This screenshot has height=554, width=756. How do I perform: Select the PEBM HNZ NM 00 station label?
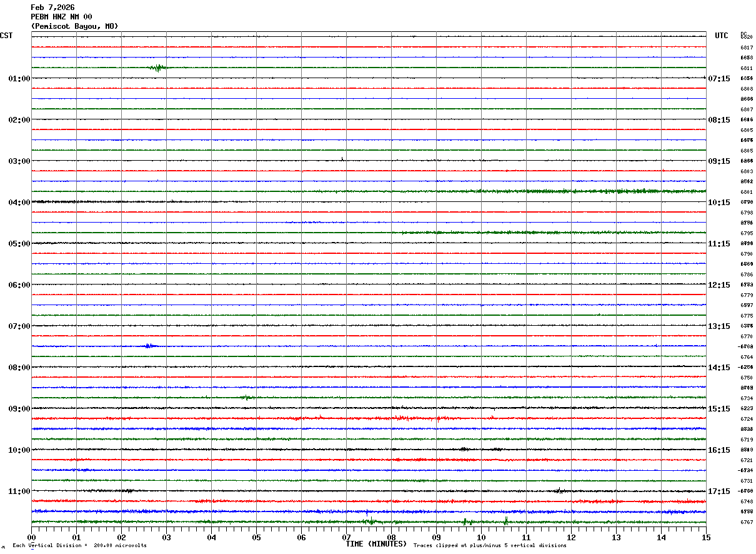pyautogui.click(x=61, y=17)
